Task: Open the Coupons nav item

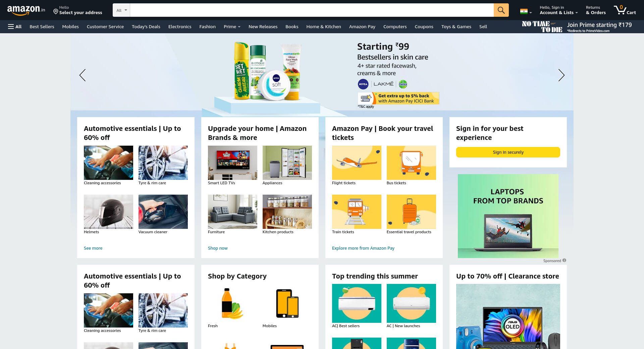Action: pyautogui.click(x=424, y=27)
